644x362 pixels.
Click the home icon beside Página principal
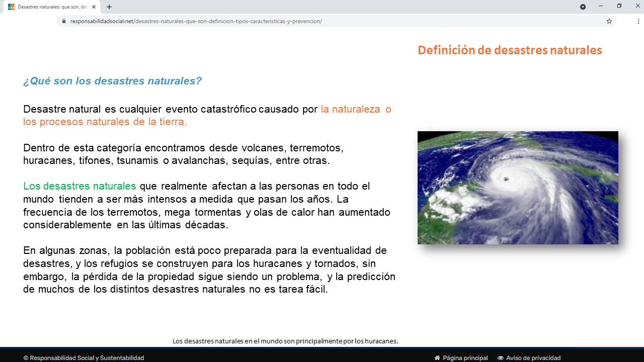(437, 358)
